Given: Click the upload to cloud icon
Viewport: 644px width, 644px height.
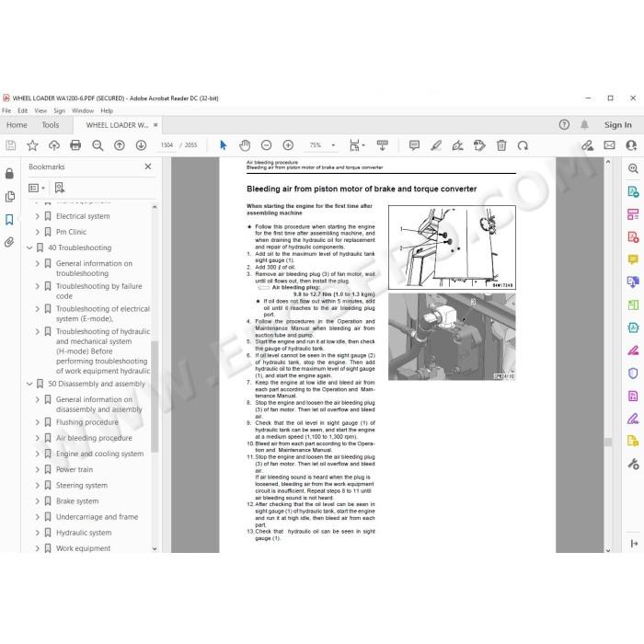Looking at the screenshot, I should [53, 145].
